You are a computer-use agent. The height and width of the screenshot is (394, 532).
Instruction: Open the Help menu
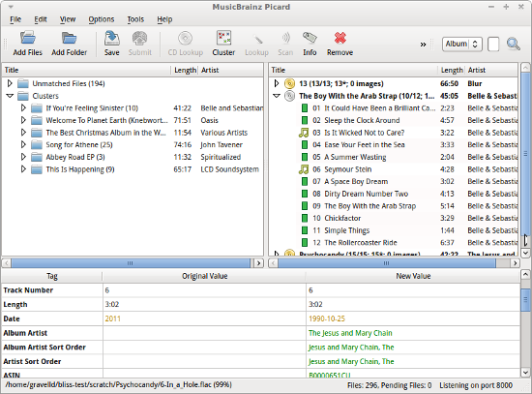(x=164, y=19)
